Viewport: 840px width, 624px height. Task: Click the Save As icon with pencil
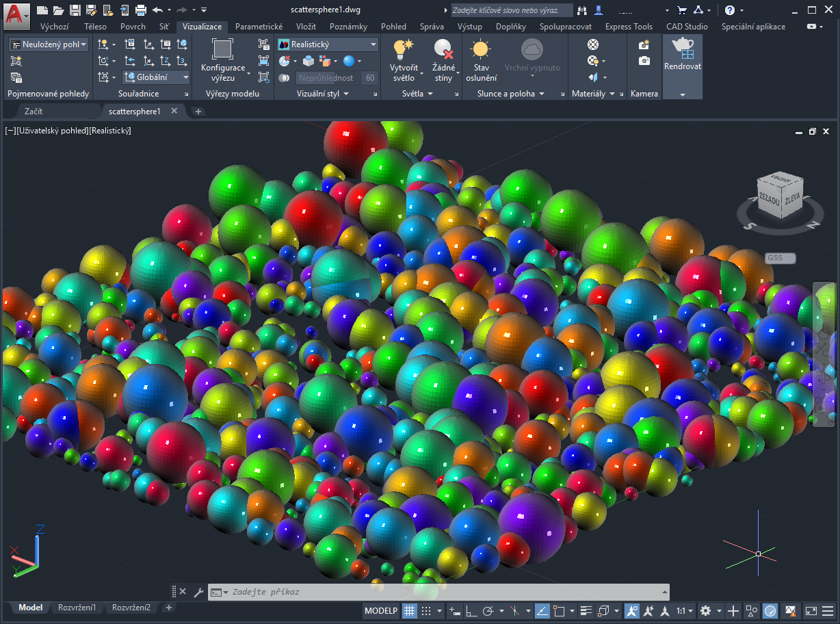(x=92, y=10)
